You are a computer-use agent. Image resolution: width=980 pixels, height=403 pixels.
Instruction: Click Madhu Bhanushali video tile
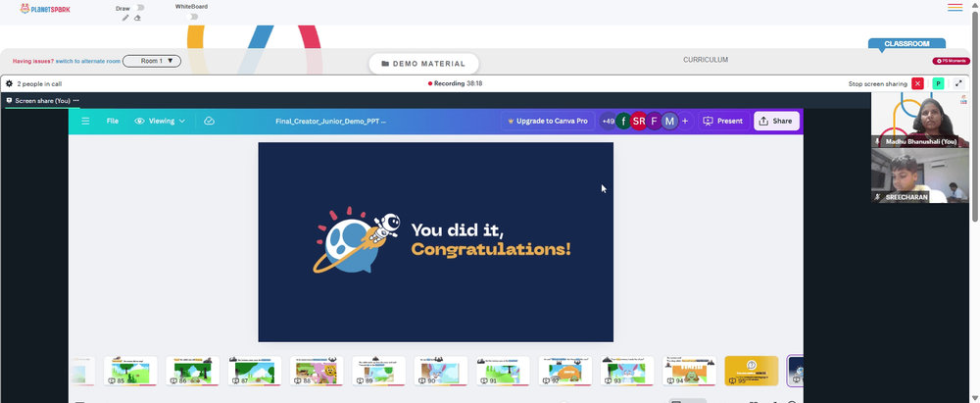pyautogui.click(x=920, y=120)
